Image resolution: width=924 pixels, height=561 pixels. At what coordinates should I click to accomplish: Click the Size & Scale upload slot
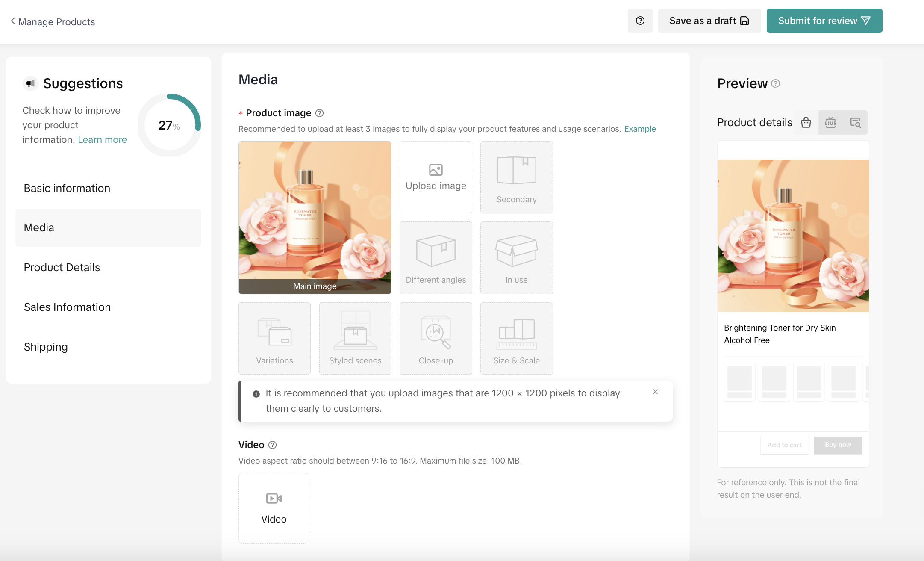[x=516, y=338]
